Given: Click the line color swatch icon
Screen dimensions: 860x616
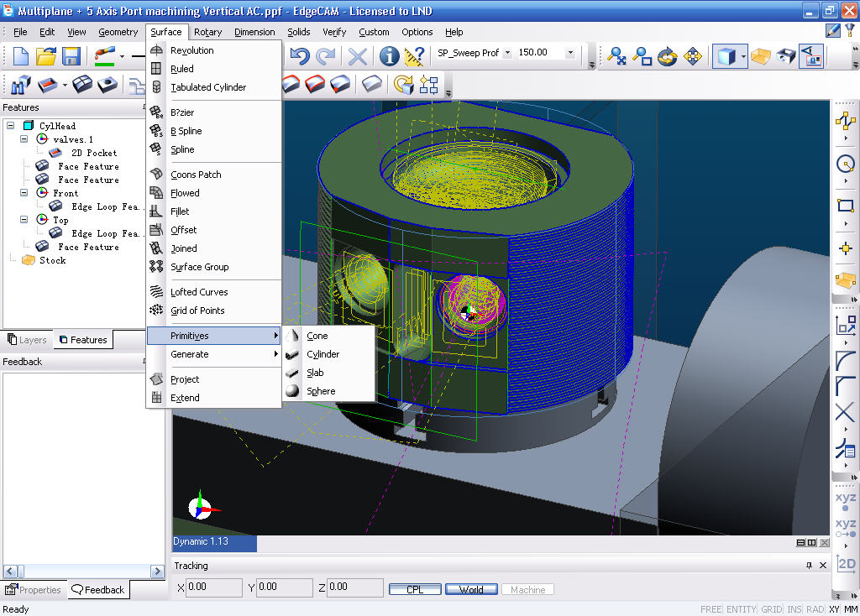Looking at the screenshot, I should [105, 56].
